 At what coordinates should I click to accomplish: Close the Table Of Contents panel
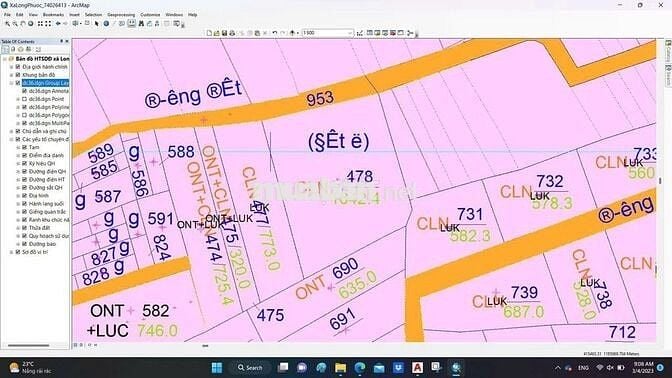(x=67, y=41)
